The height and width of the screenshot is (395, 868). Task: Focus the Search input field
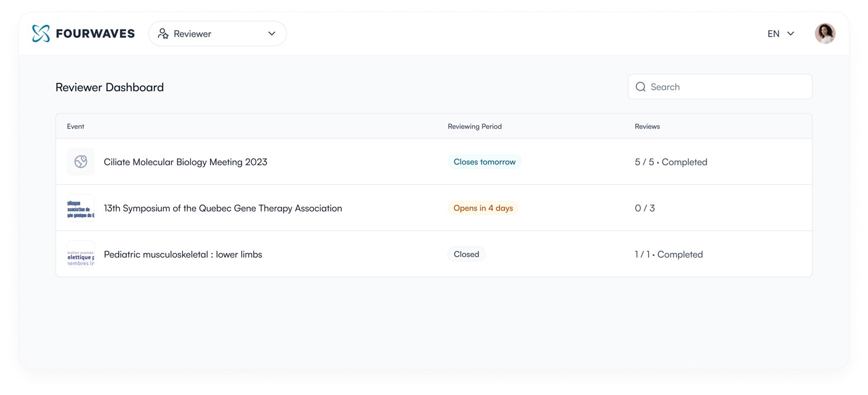(x=727, y=87)
